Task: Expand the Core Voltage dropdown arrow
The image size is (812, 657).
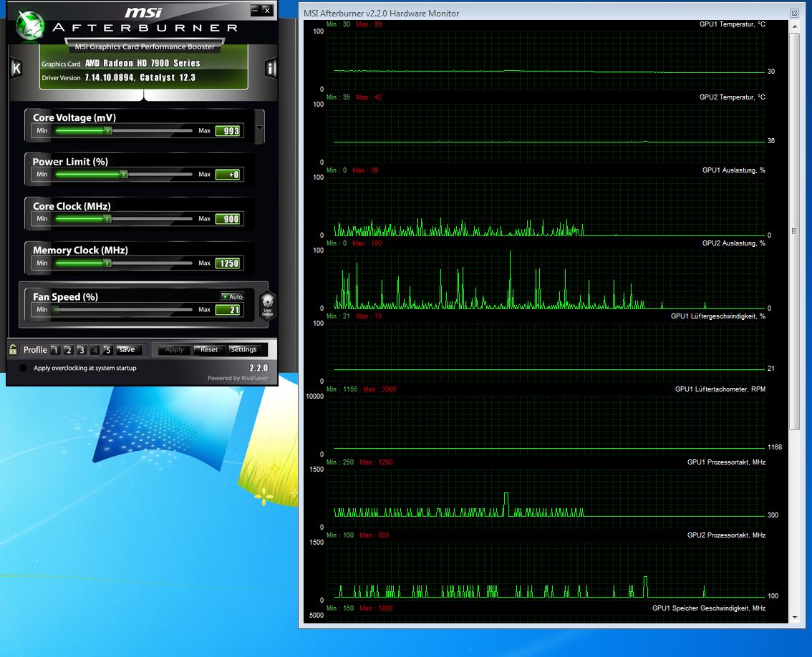Action: (259, 127)
